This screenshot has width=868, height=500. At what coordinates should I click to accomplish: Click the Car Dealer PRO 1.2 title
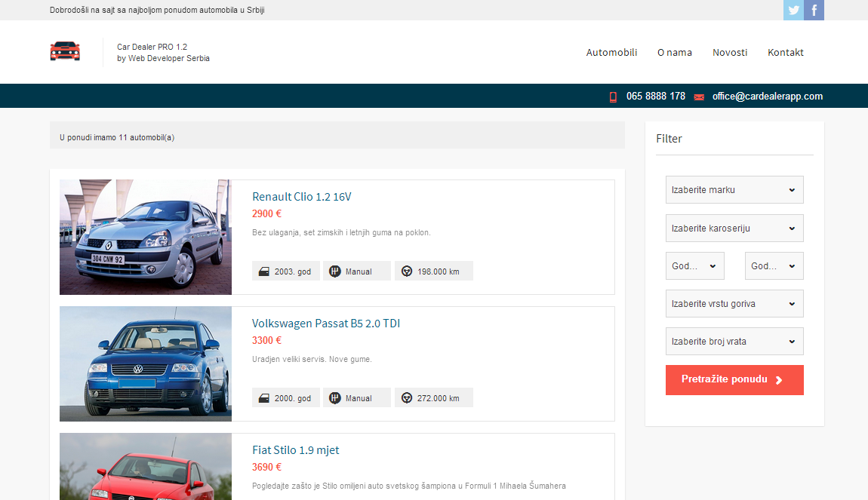pyautogui.click(x=152, y=47)
